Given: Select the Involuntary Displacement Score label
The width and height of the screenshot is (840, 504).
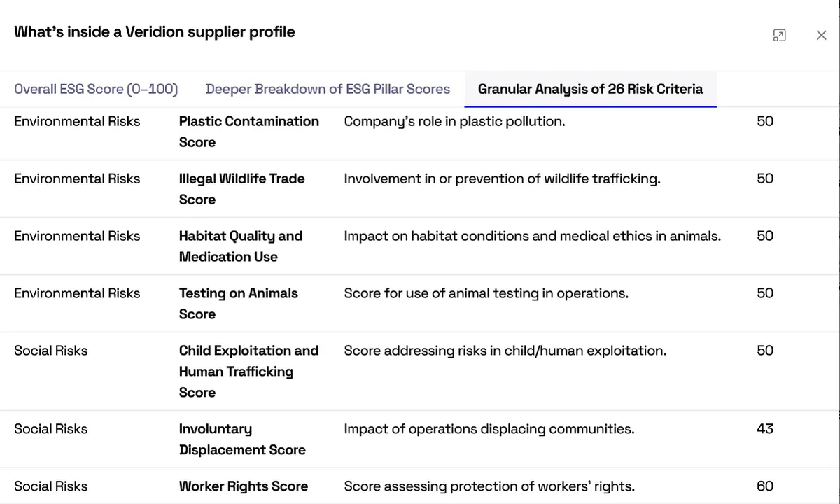Looking at the screenshot, I should click(x=242, y=440).
